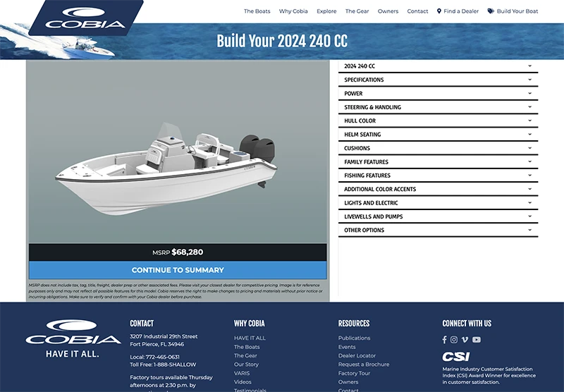Open the HAVE IT ALL footer link
Image resolution: width=564 pixels, height=392 pixels.
tap(250, 338)
